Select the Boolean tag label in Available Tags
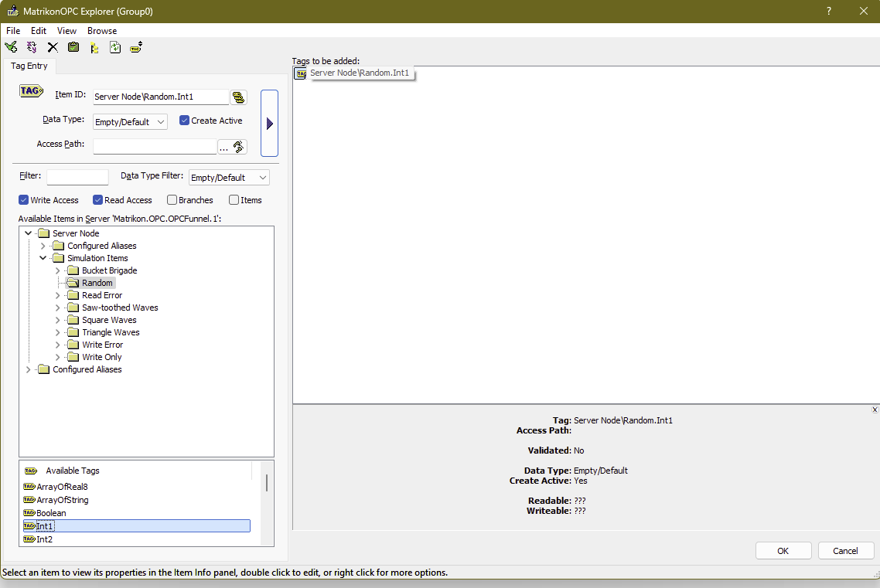 tap(51, 513)
